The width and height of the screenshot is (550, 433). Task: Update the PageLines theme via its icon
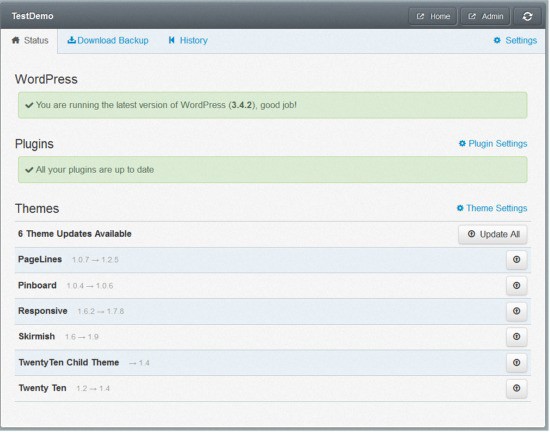point(516,260)
